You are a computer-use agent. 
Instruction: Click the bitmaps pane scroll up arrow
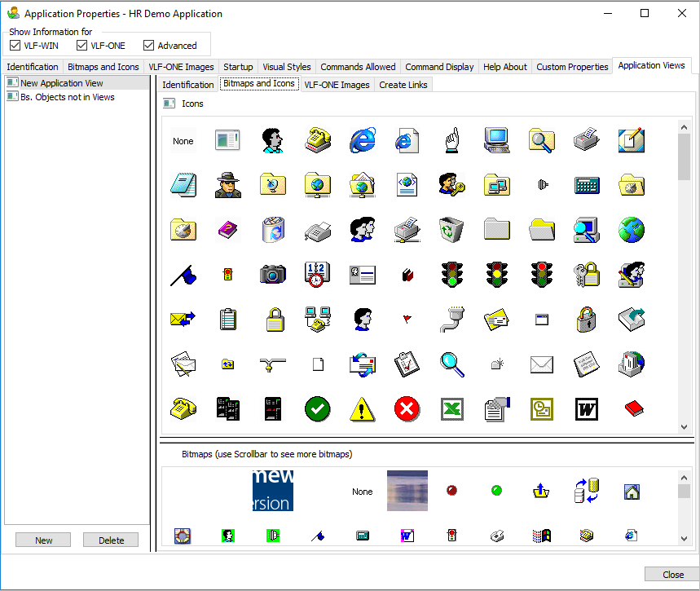[684, 478]
